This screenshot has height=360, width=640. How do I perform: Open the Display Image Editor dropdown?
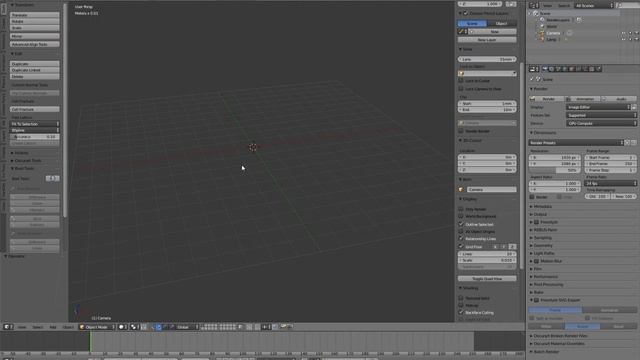coord(598,107)
